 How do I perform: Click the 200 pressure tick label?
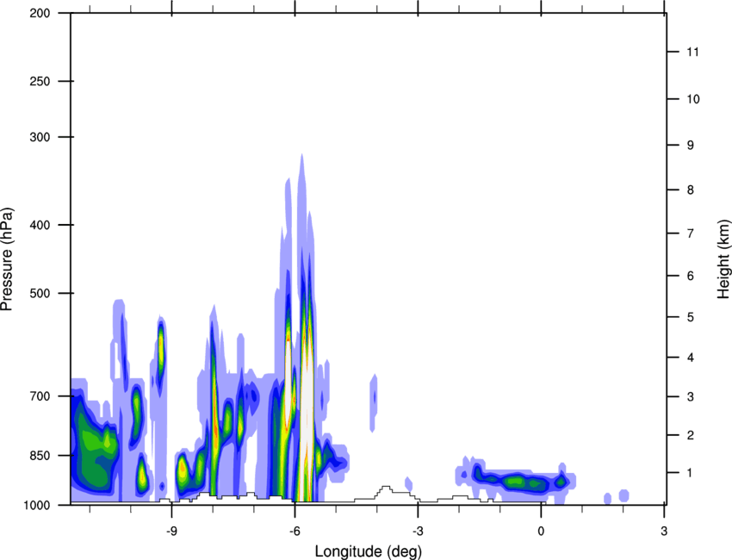point(40,13)
